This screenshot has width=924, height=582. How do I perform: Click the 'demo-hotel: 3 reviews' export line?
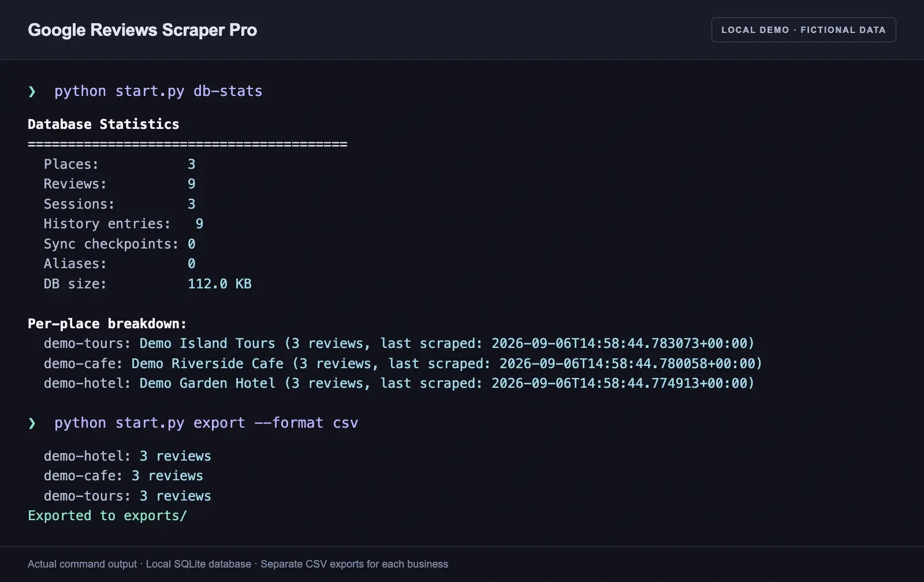[128, 456]
